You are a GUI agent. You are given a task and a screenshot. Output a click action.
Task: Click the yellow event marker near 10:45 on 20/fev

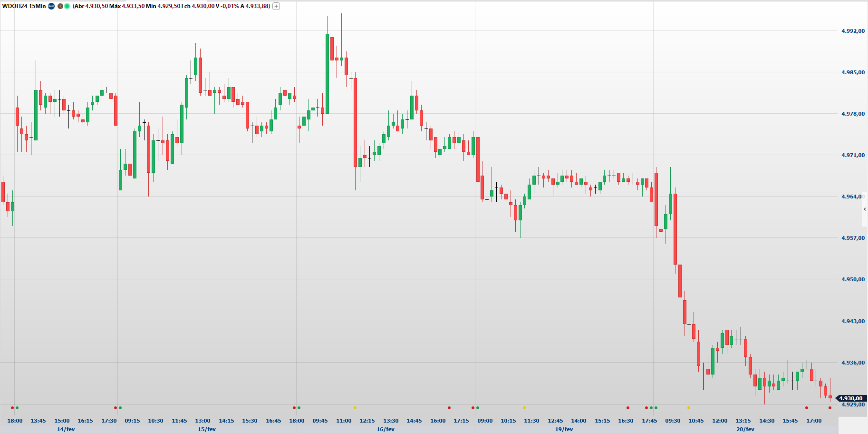(689, 408)
